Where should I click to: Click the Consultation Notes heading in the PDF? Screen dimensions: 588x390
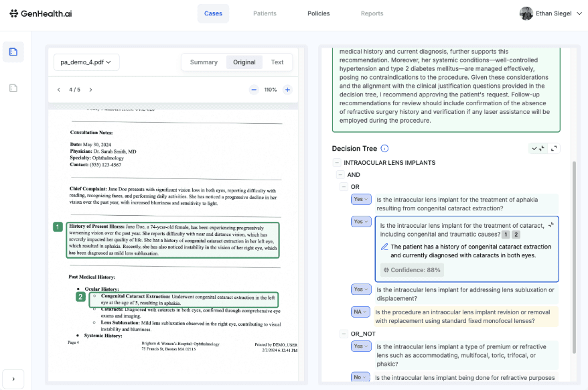[91, 133]
